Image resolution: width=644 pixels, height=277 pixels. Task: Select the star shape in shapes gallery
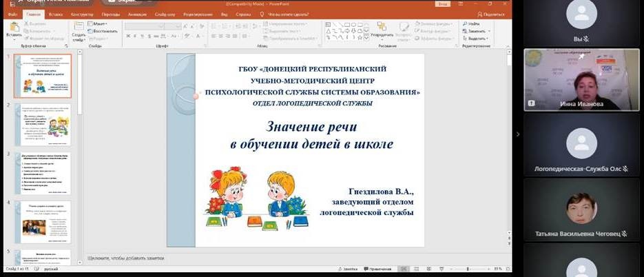point(360,37)
